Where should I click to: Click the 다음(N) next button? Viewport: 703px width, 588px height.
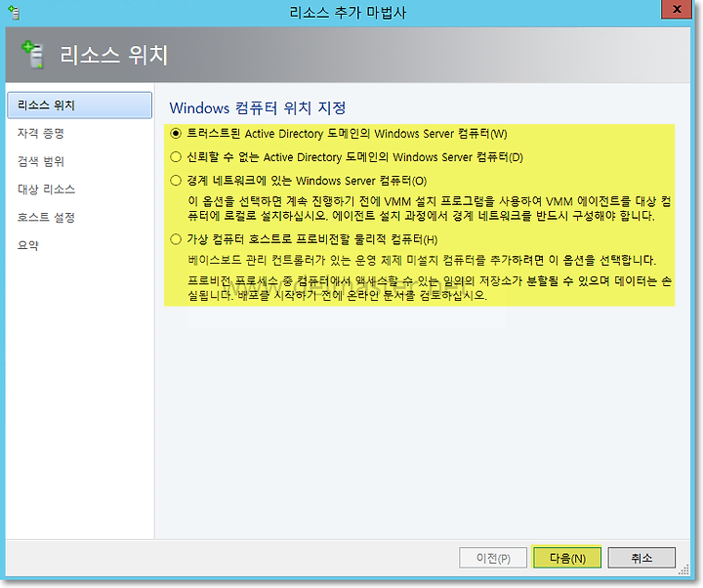[x=567, y=558]
